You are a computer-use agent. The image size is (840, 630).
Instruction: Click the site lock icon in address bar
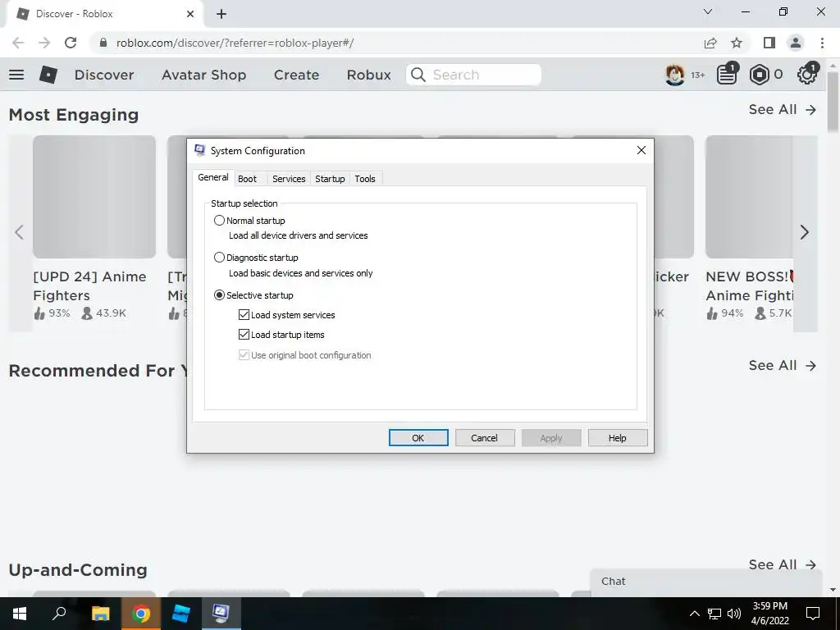(103, 43)
